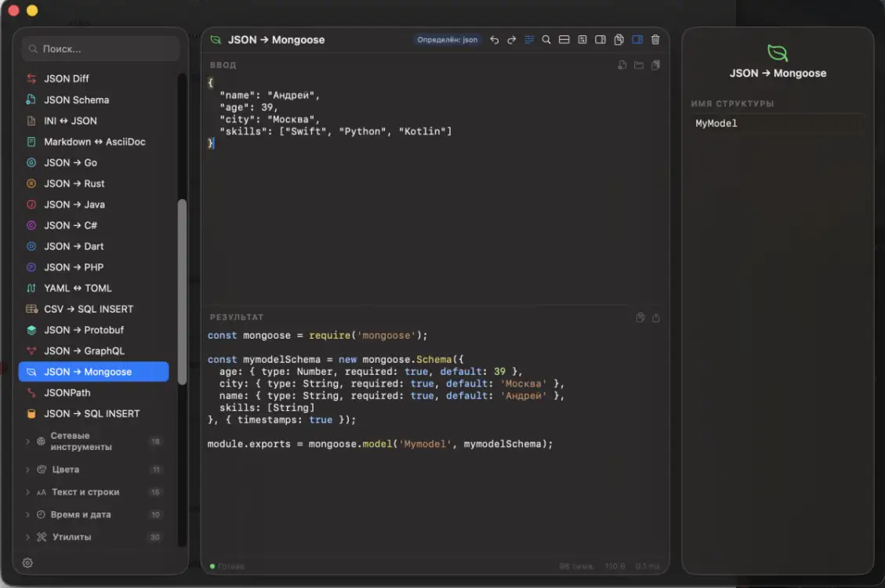Expand the 'Цвета' category

pyautogui.click(x=94, y=470)
